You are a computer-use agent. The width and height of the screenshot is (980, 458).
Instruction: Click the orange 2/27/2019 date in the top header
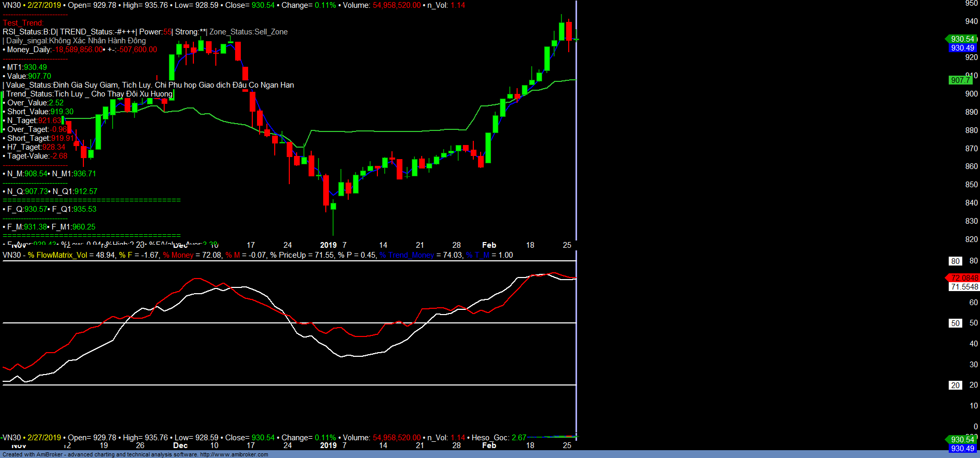pyautogui.click(x=44, y=5)
